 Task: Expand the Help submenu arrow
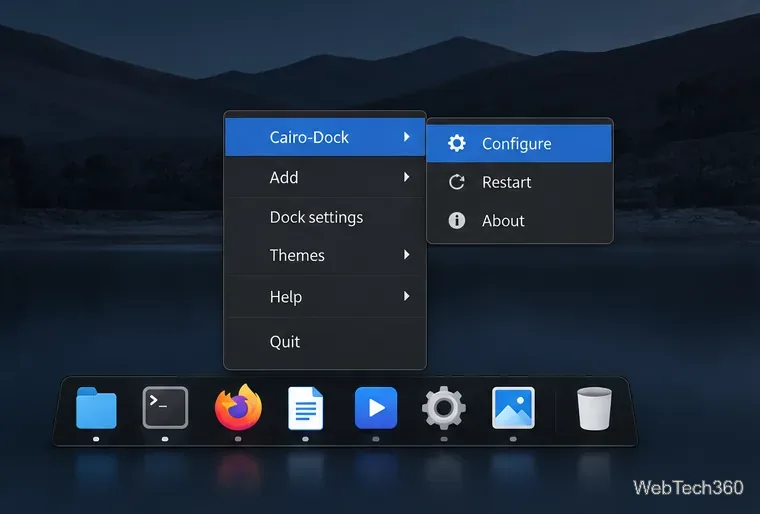click(407, 296)
